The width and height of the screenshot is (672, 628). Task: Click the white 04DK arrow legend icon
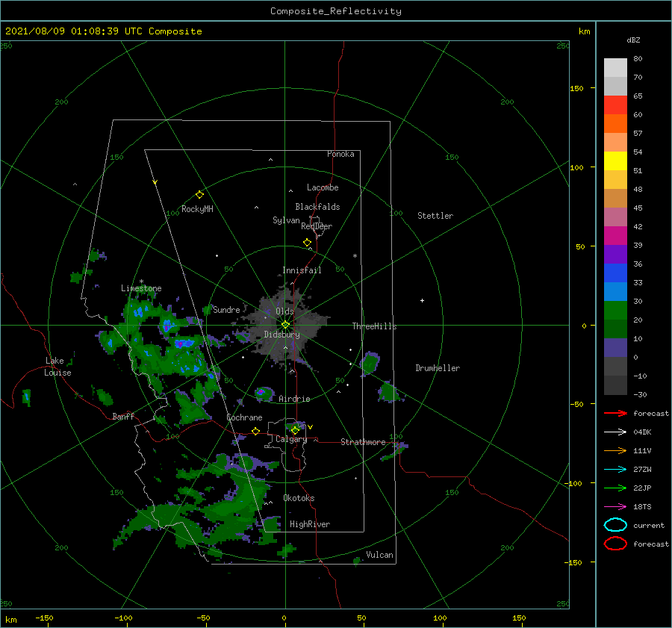pyautogui.click(x=615, y=432)
